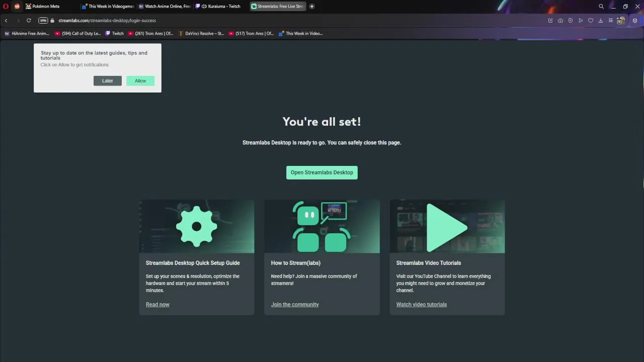Take a snapshot with camera icon
644x362 pixels.
tap(560, 21)
